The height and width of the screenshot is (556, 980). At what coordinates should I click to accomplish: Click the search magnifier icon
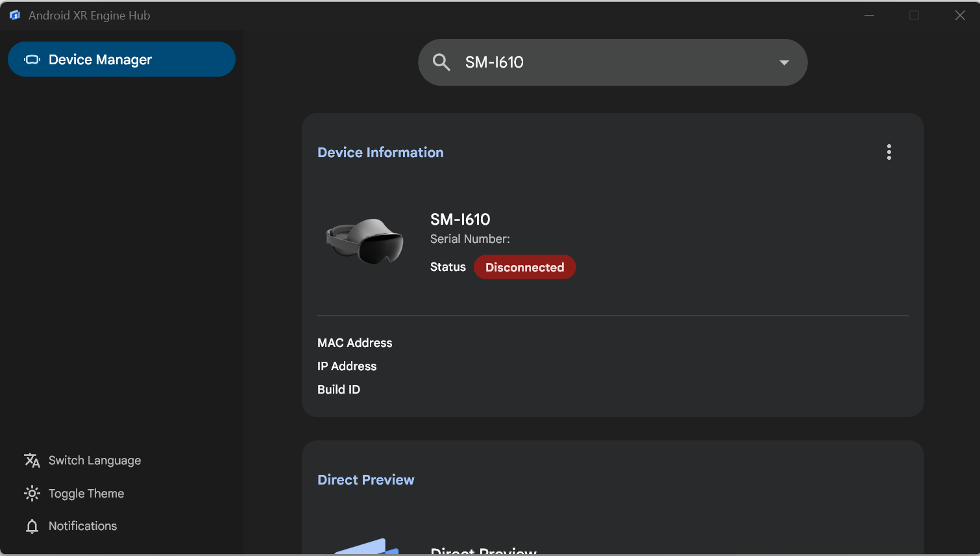441,62
